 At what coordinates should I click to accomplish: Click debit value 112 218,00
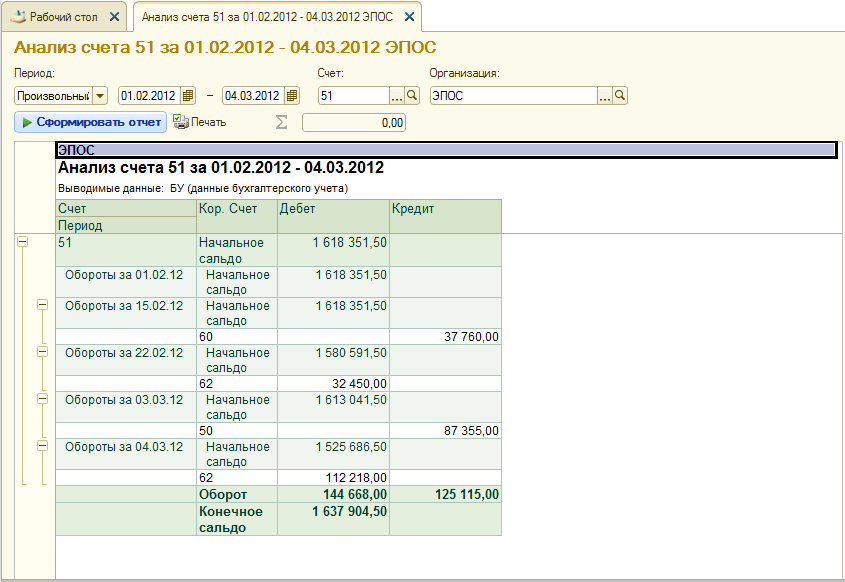click(356, 477)
